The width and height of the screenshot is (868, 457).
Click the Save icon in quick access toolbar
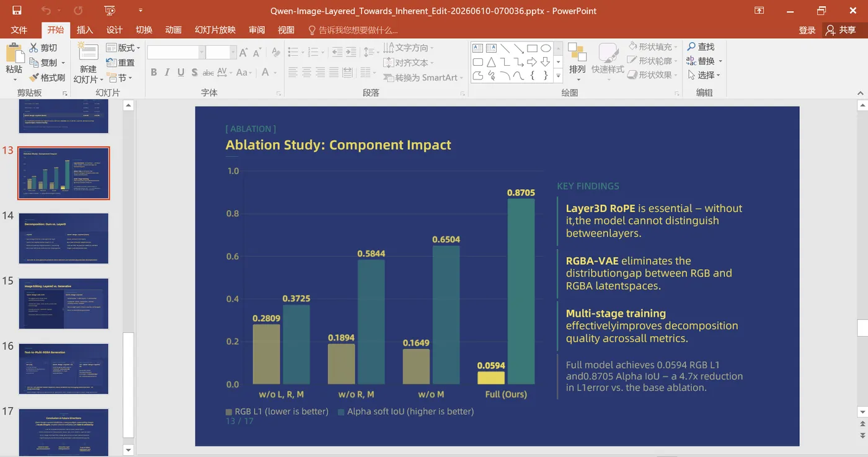(x=17, y=11)
